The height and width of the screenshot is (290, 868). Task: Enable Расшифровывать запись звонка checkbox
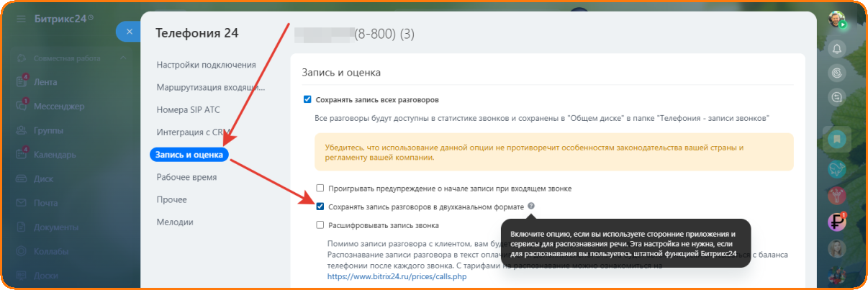point(320,225)
